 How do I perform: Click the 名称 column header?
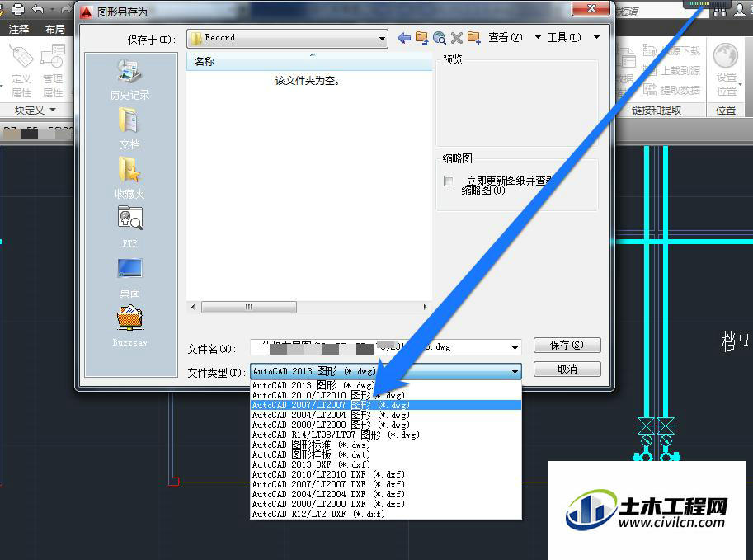[x=308, y=62]
